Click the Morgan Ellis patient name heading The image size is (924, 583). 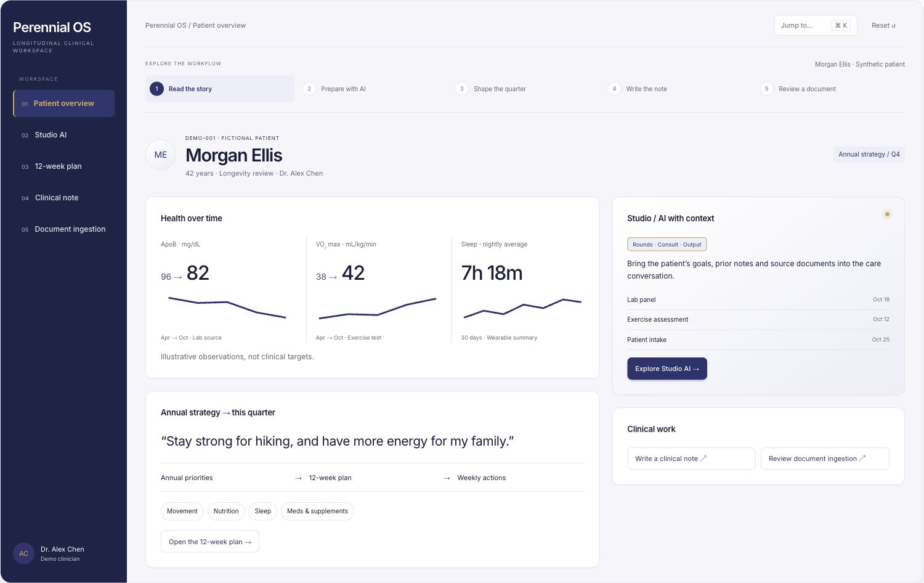tap(234, 155)
